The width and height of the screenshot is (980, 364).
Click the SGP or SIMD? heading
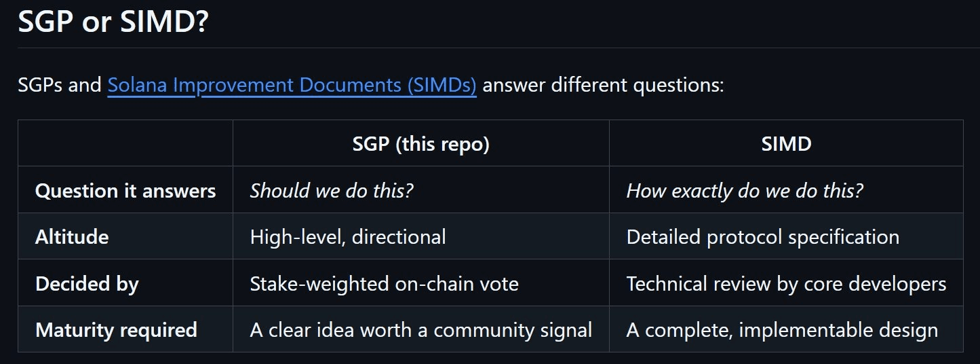(x=113, y=22)
